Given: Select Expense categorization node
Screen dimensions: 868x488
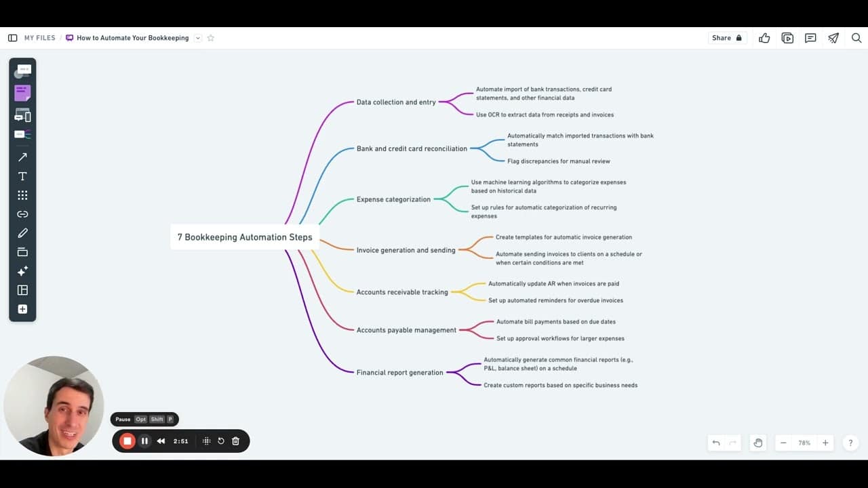Looking at the screenshot, I should coord(393,199).
